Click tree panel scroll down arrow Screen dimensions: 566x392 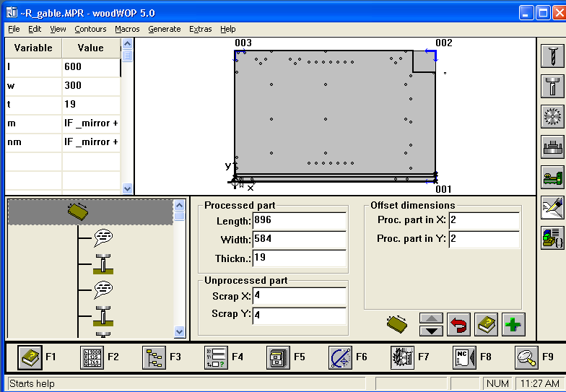click(x=179, y=331)
